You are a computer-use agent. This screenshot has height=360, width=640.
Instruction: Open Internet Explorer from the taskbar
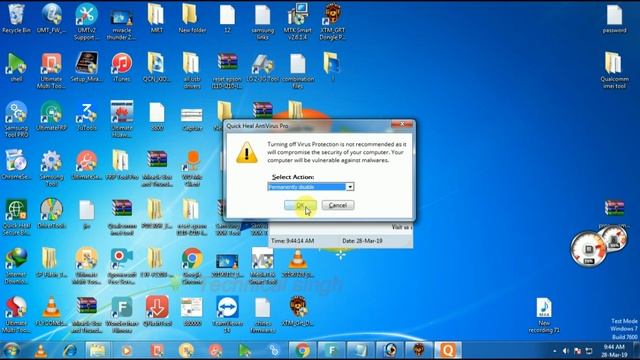pyautogui.click(x=69, y=350)
